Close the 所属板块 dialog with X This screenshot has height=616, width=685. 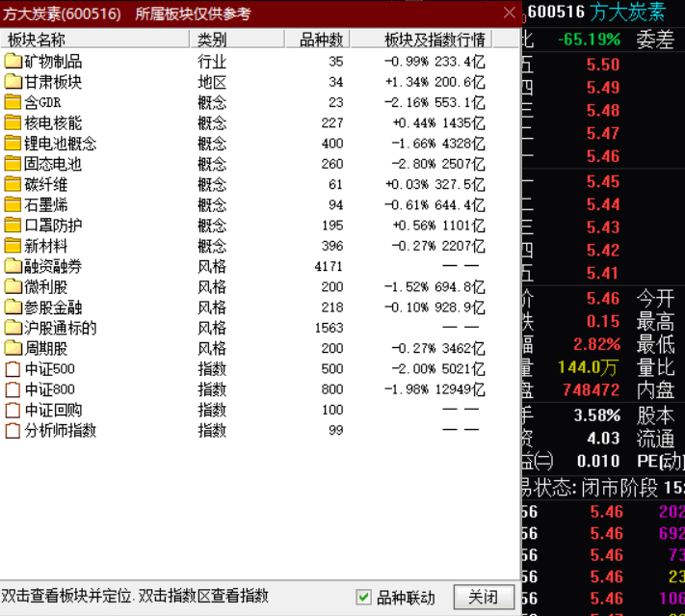[x=510, y=13]
